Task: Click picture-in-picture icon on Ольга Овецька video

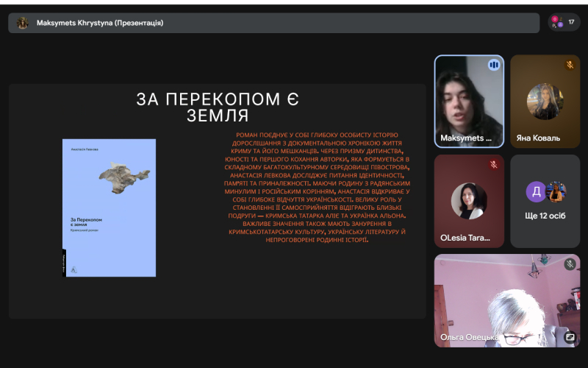Action: (x=569, y=337)
